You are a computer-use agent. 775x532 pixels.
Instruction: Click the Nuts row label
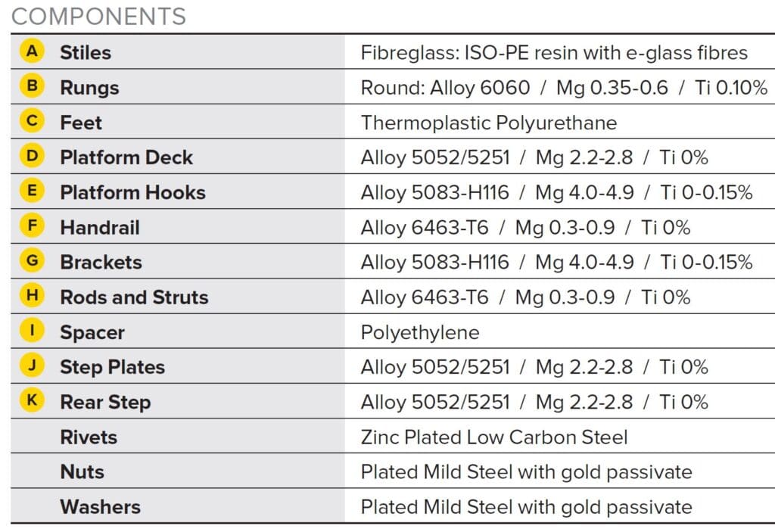point(82,471)
